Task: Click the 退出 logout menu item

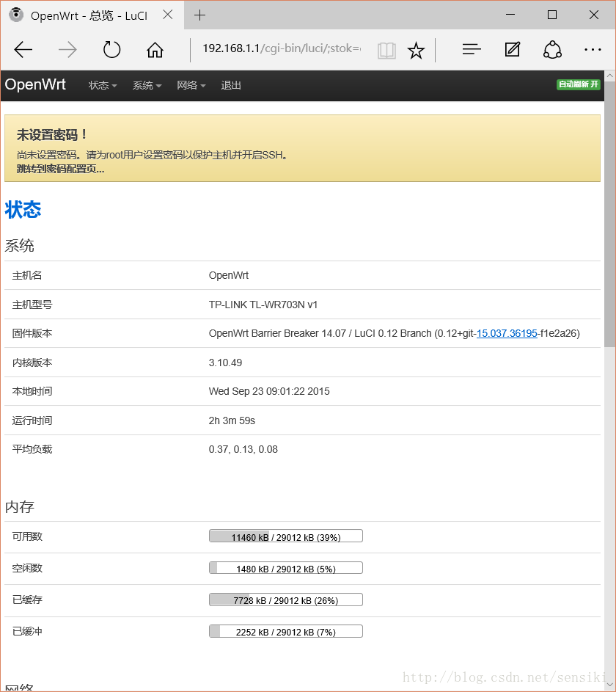Action: click(x=231, y=85)
